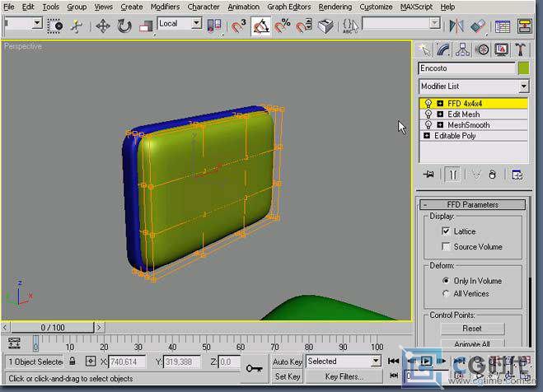
Task: Switch to the Create command panel
Action: coord(424,49)
